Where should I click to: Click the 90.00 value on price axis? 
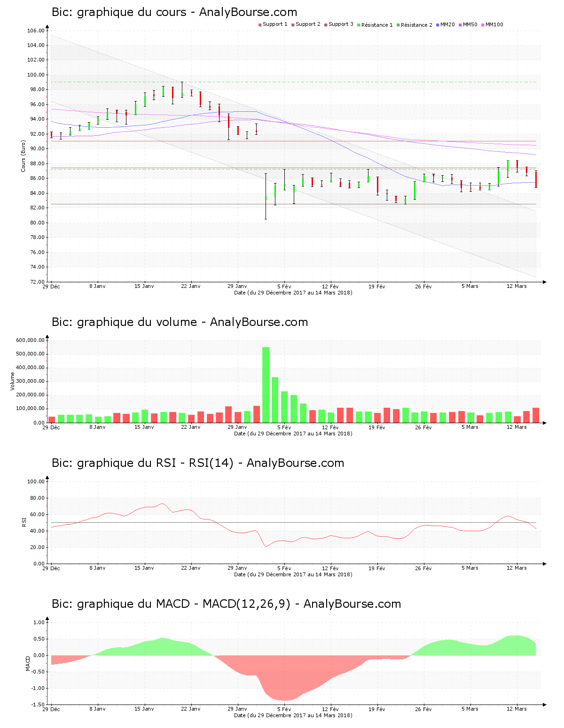pos(37,149)
